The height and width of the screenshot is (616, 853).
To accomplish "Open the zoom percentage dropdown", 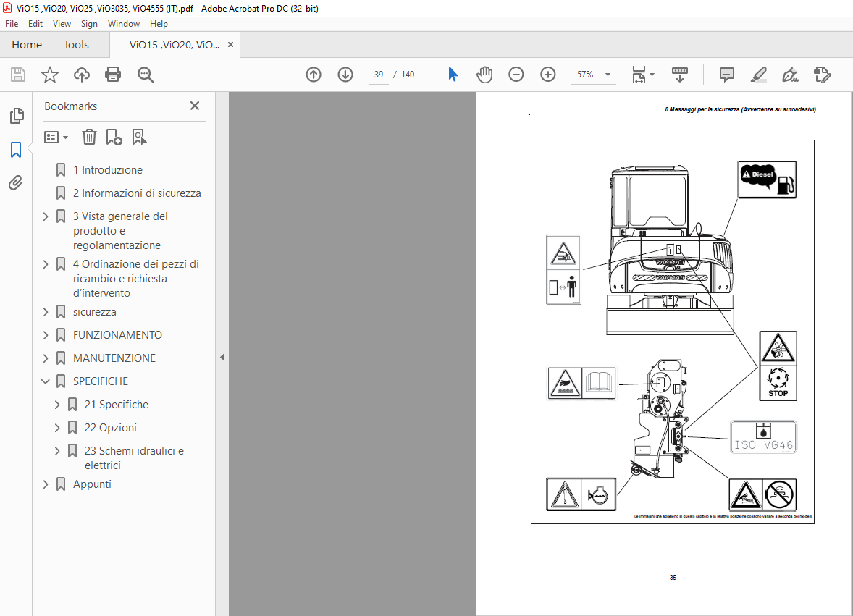I will tap(608, 75).
